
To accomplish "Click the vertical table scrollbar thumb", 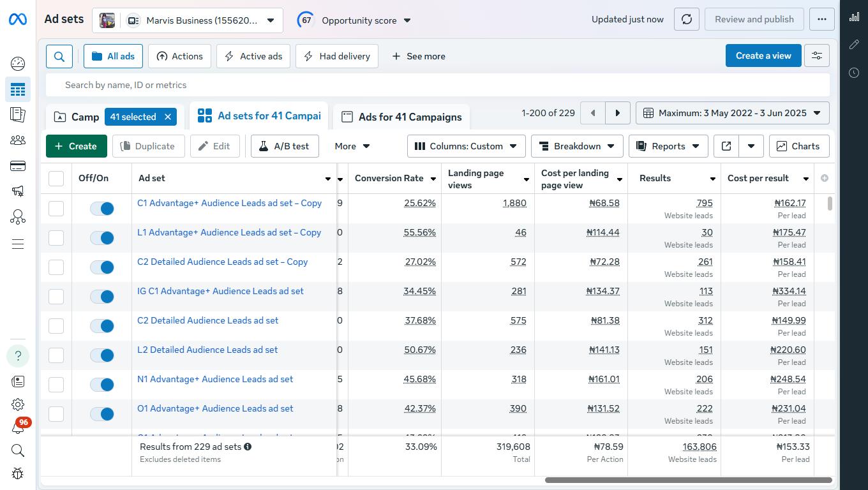I will click(830, 204).
